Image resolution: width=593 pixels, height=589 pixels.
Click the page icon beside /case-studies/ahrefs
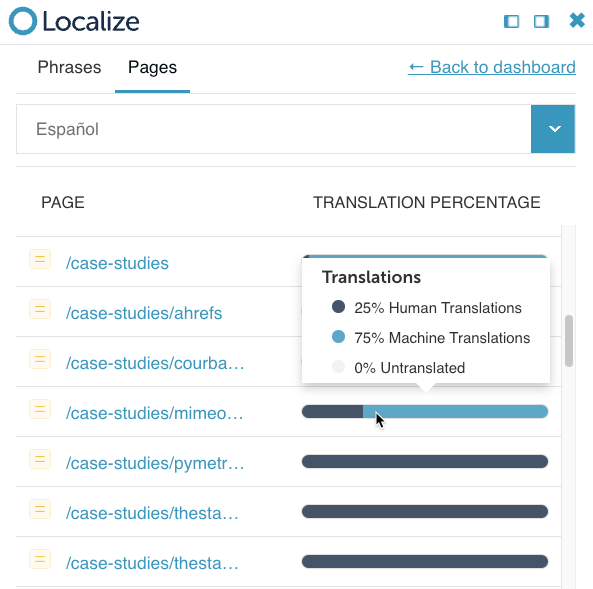click(x=40, y=309)
